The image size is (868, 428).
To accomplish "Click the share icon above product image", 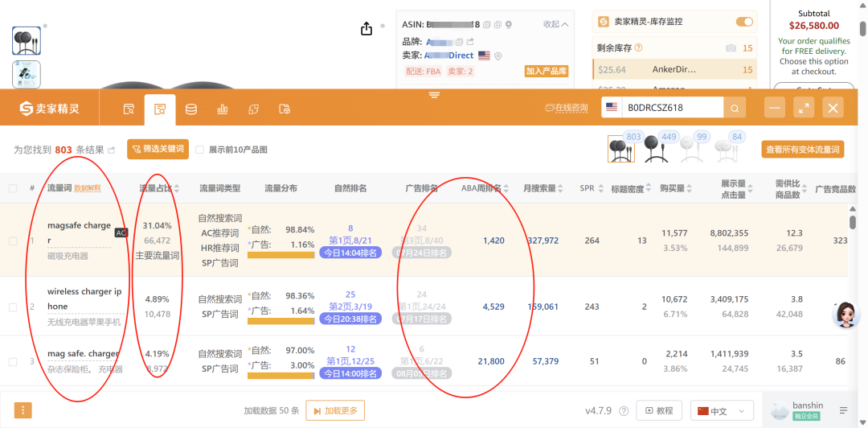I will [x=366, y=29].
